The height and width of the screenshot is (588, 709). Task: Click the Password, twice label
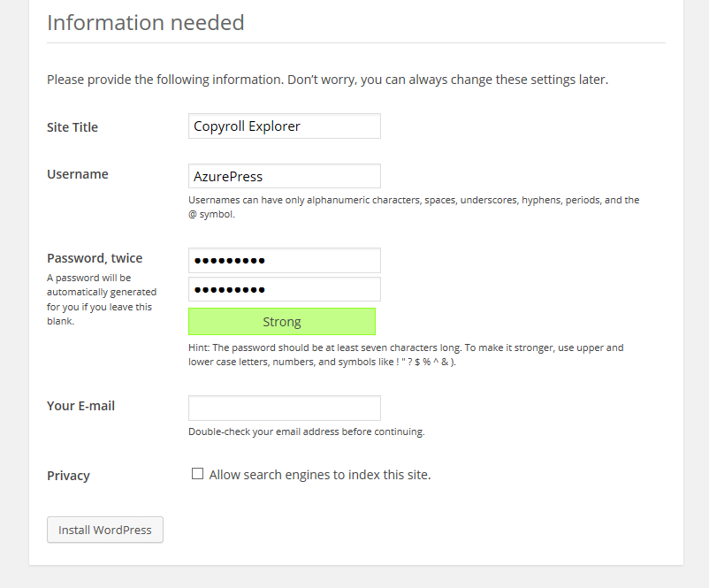(x=95, y=258)
